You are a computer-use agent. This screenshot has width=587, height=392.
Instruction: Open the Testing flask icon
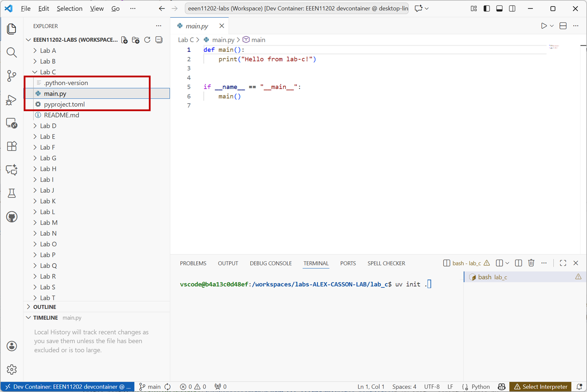pyautogui.click(x=12, y=193)
